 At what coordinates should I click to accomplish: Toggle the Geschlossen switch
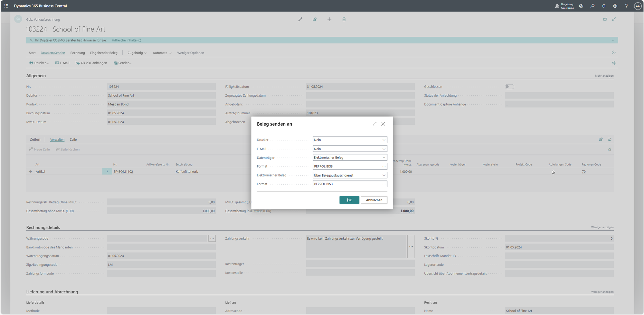tap(509, 87)
